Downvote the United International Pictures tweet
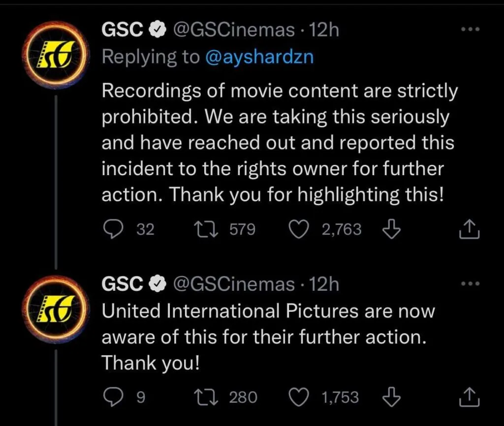This screenshot has width=504, height=426. [392, 396]
